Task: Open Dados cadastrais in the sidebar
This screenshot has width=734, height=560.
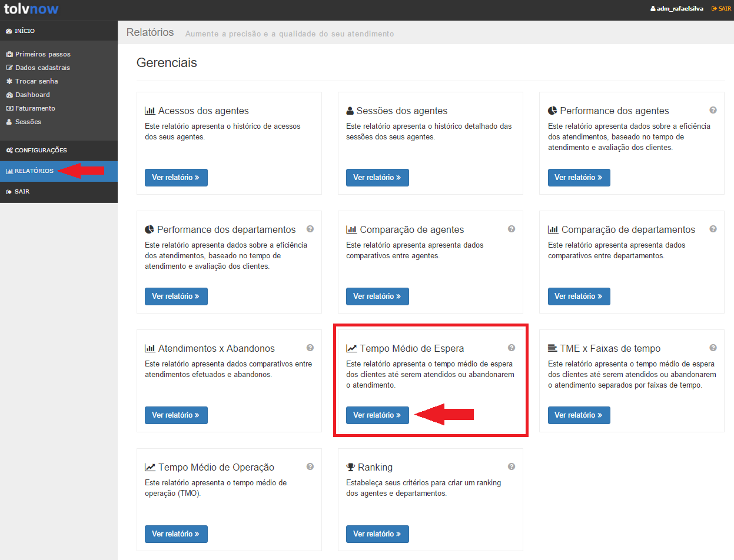Action: (x=38, y=68)
